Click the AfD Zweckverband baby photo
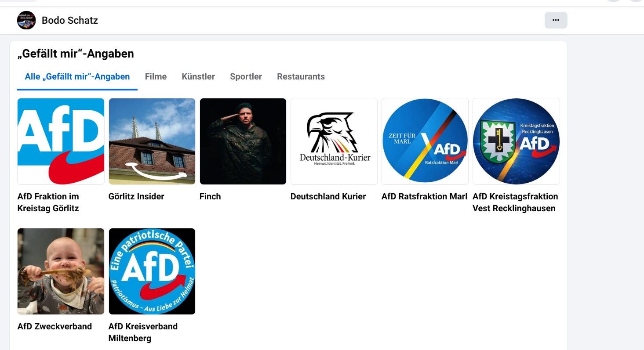Image resolution: width=644 pixels, height=350 pixels. pos(61,271)
